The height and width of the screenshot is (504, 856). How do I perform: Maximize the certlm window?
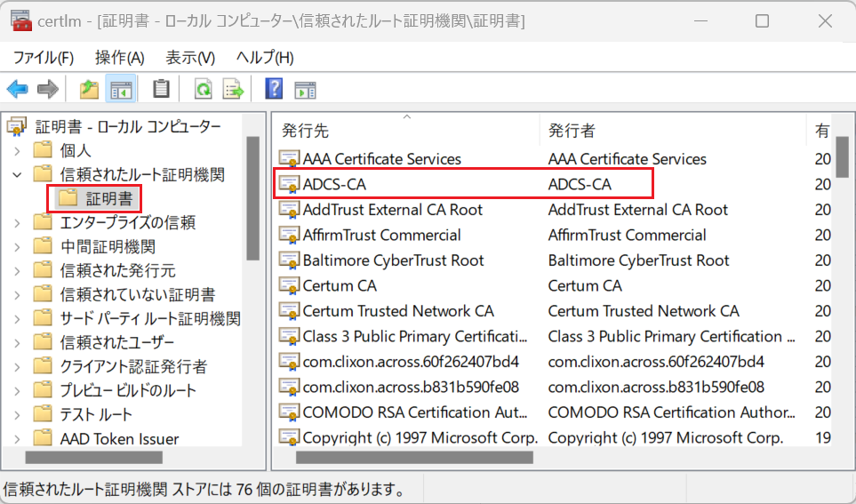click(x=762, y=20)
